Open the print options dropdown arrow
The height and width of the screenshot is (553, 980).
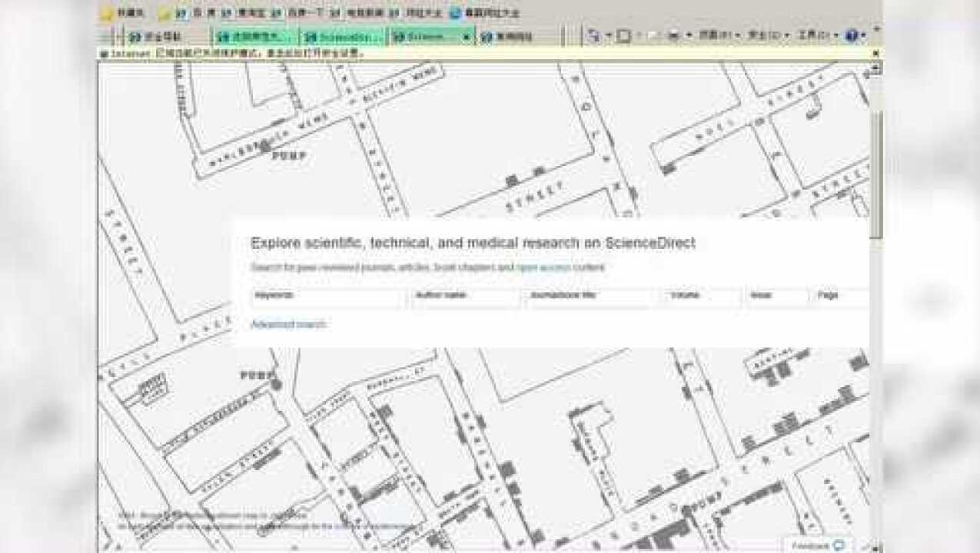pyautogui.click(x=688, y=35)
